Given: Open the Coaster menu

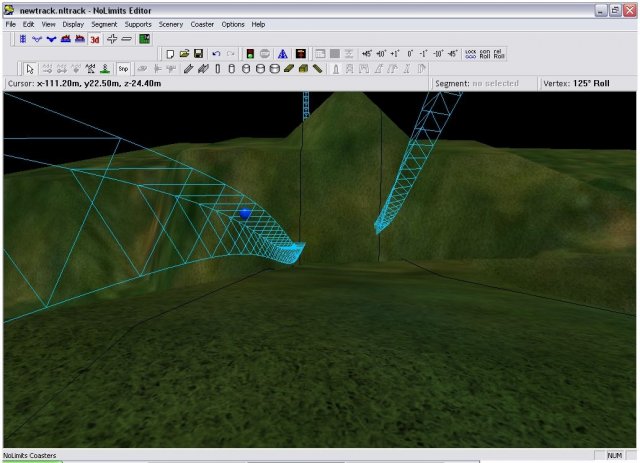Looking at the screenshot, I should click(203, 23).
